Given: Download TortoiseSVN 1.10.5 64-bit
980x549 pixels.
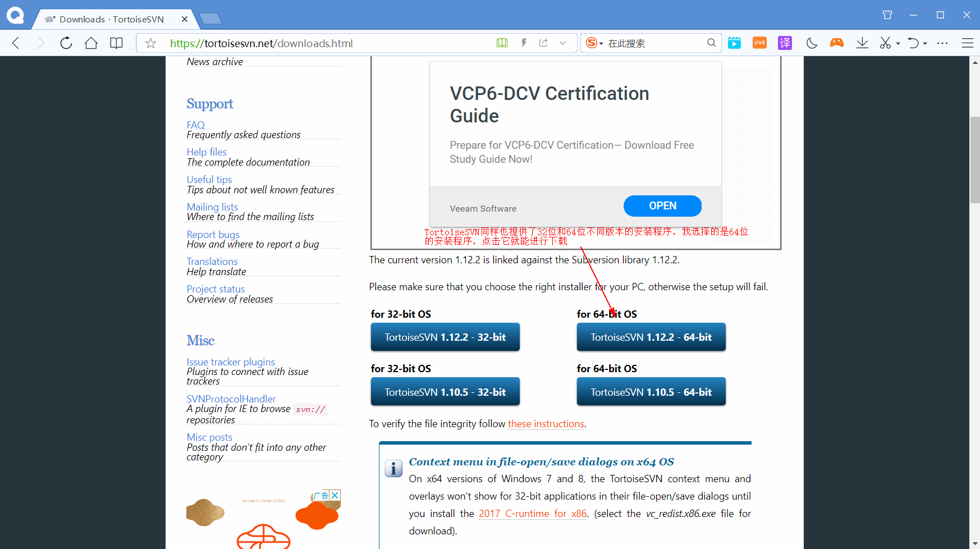Looking at the screenshot, I should coord(651,391).
